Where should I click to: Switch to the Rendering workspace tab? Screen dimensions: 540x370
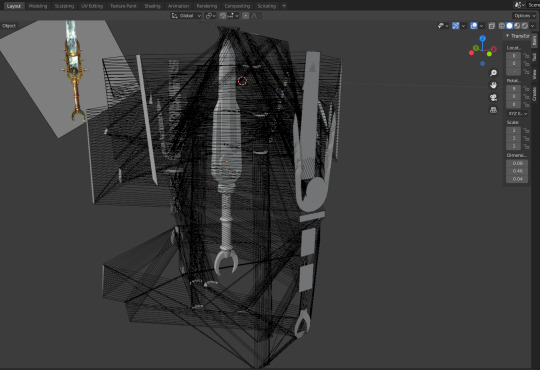tap(207, 6)
